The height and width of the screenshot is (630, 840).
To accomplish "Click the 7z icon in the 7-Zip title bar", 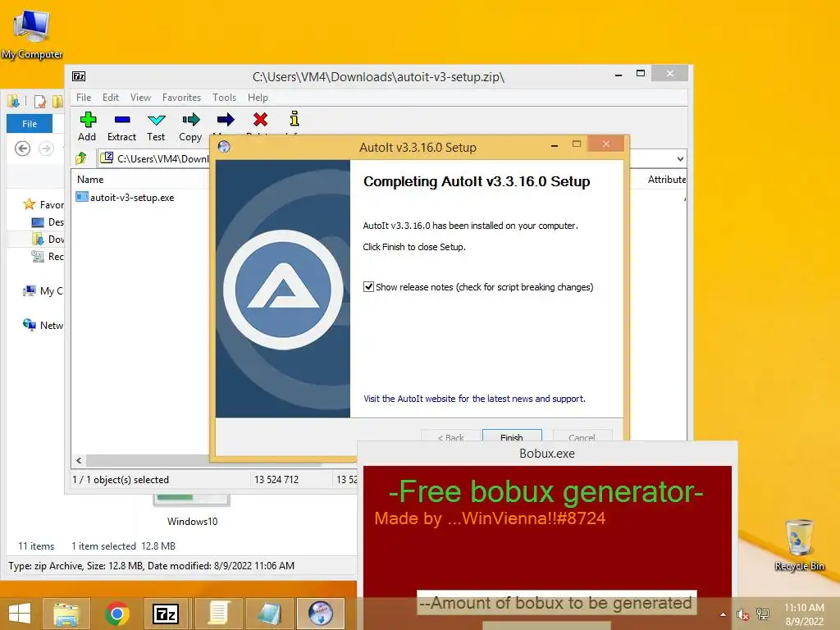I will pyautogui.click(x=79, y=76).
